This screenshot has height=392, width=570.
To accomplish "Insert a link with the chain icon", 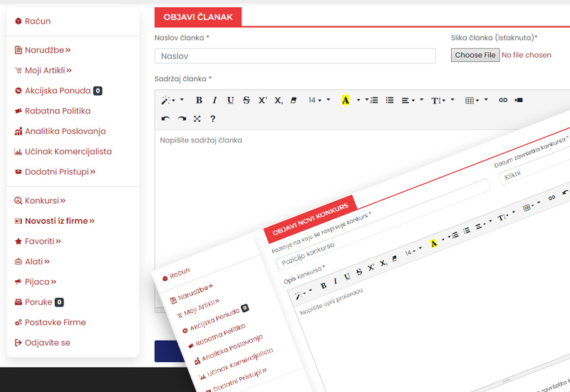I will click(503, 100).
